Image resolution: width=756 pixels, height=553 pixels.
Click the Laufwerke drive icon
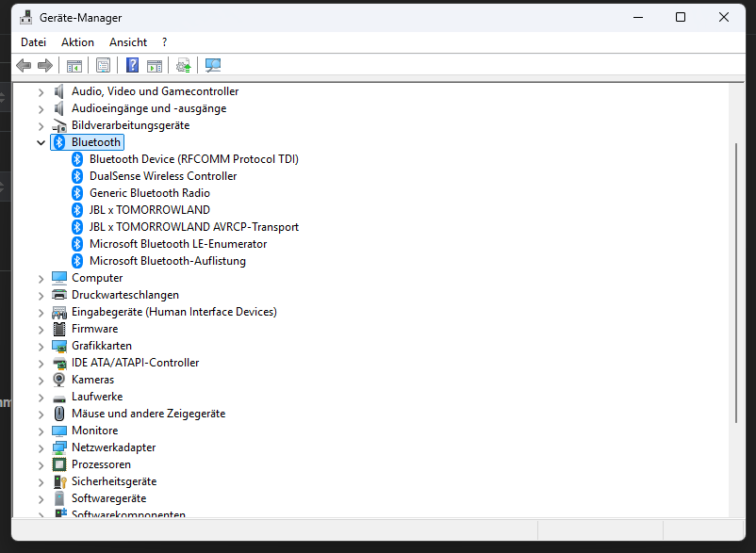click(58, 398)
